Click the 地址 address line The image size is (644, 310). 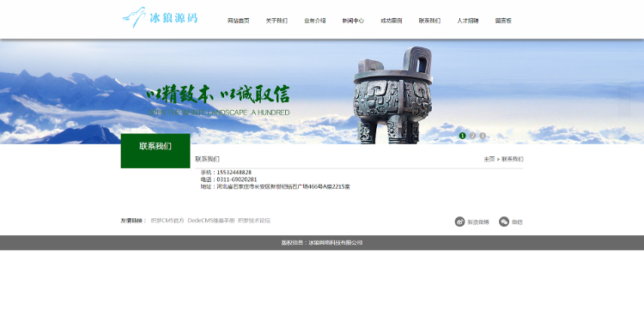275,187
